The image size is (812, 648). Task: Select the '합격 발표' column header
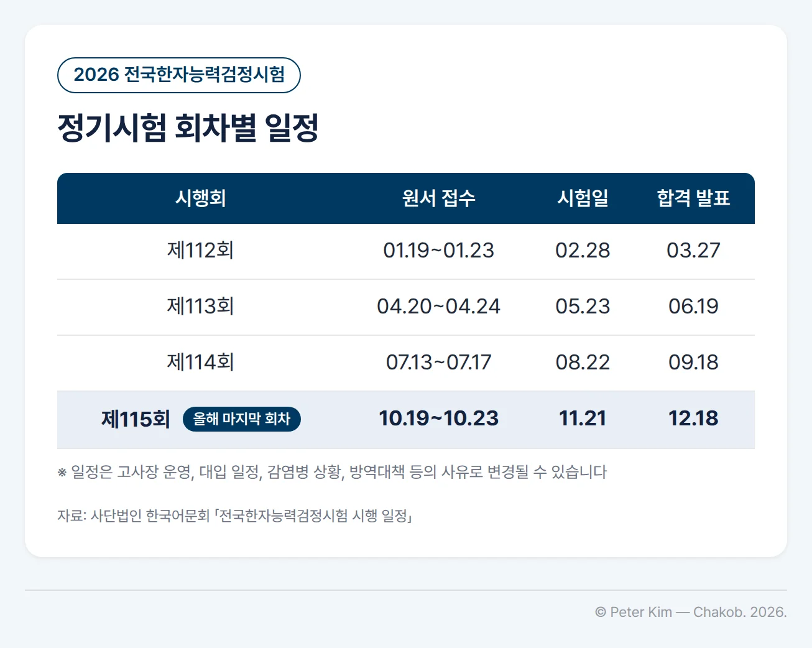tap(693, 198)
